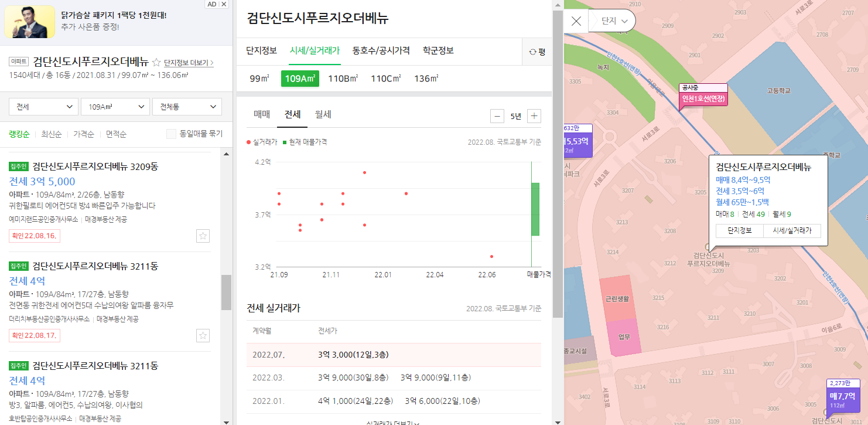Click 확인 22.08.17. confirmation badge
Screen dimensions: 868x425
34,336
